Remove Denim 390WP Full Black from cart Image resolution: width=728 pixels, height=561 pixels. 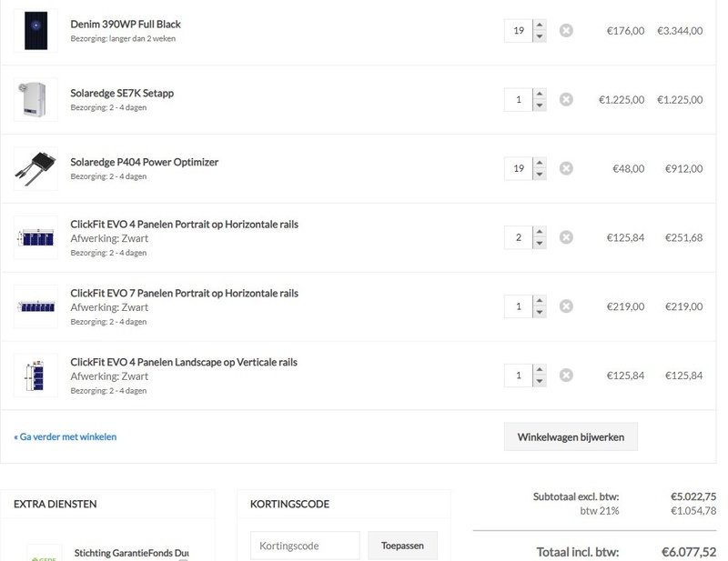pos(566,31)
